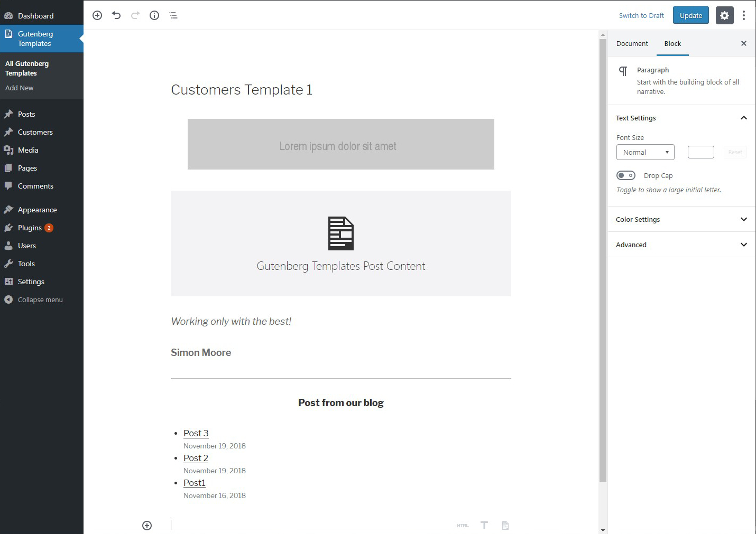Click the Pages icon in sidebar

coord(8,168)
